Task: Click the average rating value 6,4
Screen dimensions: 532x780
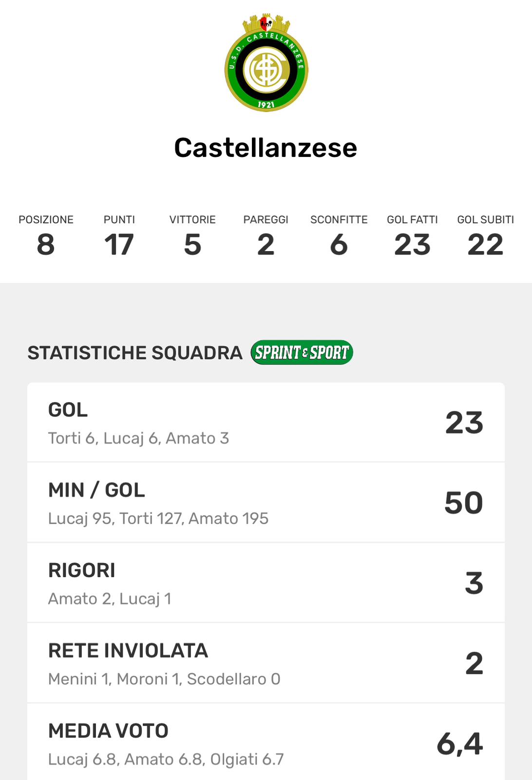Action: 459,744
